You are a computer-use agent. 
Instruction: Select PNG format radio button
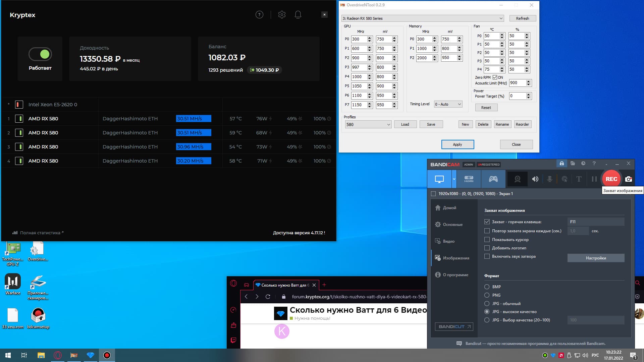487,295
